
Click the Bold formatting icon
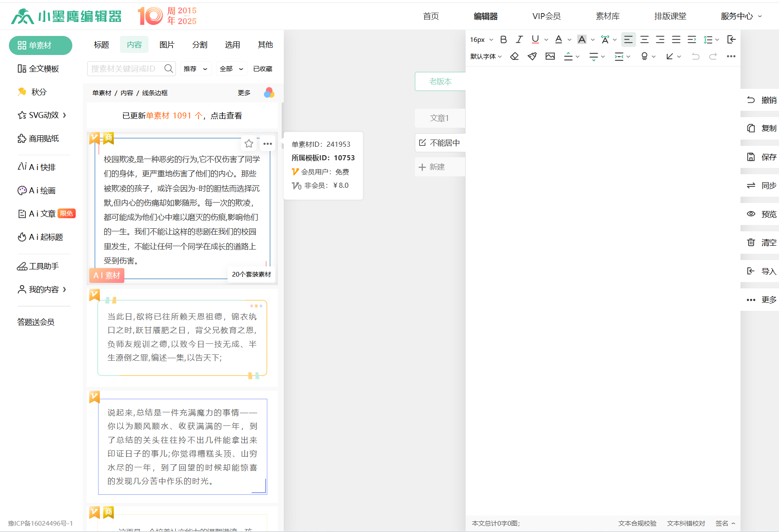click(503, 39)
